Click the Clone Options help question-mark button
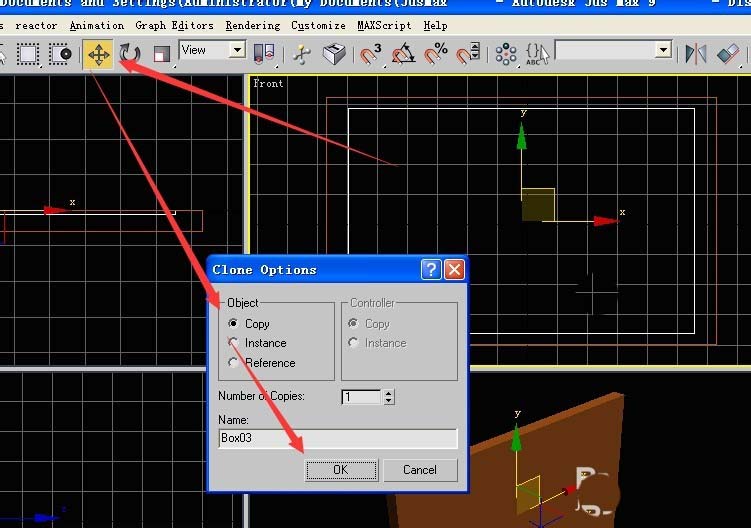 point(431,270)
